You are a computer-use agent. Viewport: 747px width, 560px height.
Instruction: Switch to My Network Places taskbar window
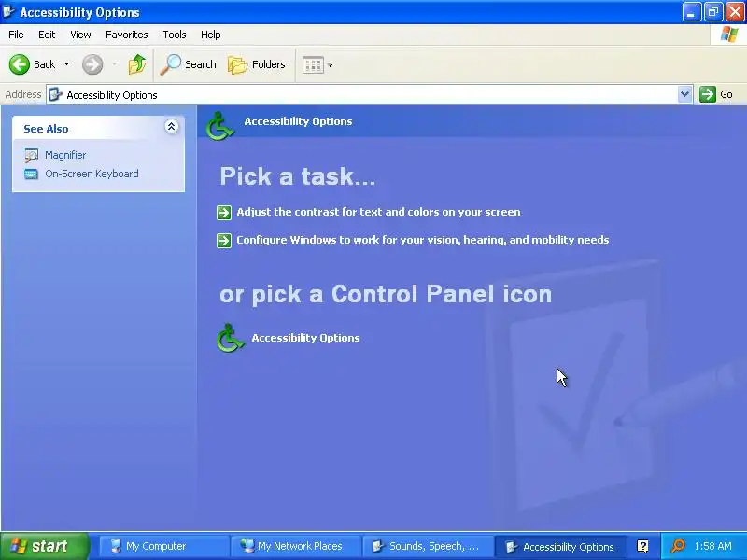296,546
